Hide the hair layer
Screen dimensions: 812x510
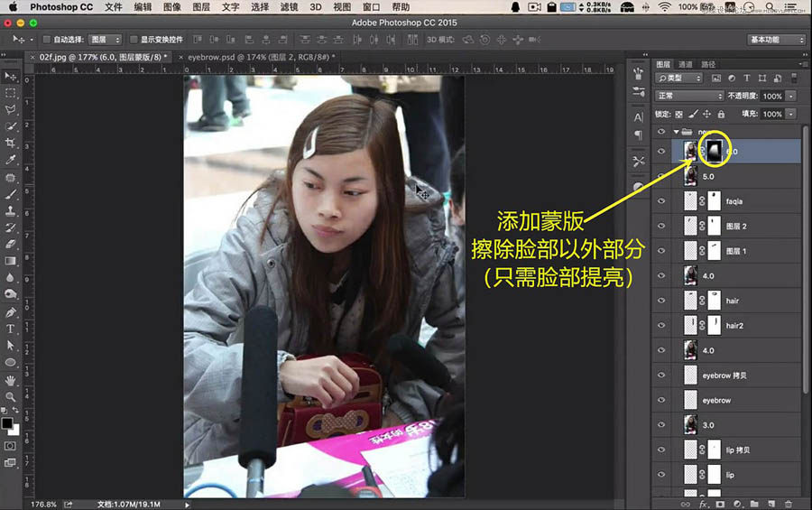click(661, 301)
